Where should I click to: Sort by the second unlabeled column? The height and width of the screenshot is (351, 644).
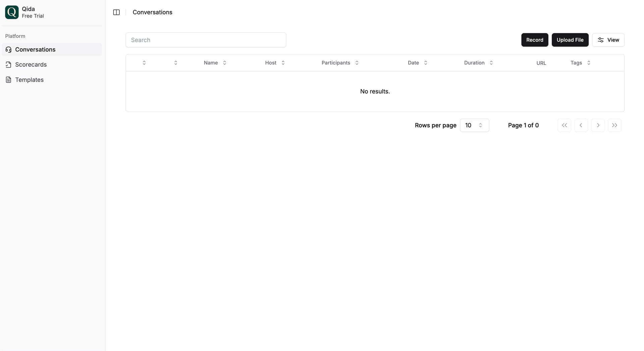click(x=176, y=63)
